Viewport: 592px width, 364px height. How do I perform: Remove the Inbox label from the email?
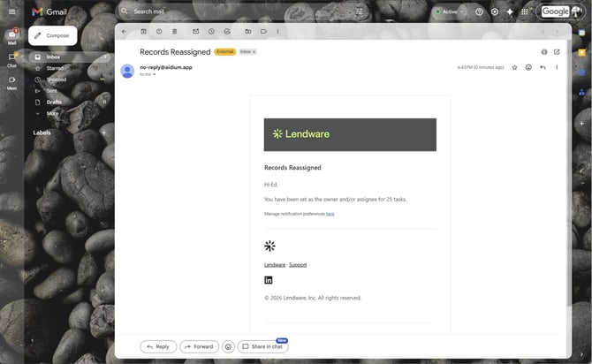[254, 52]
